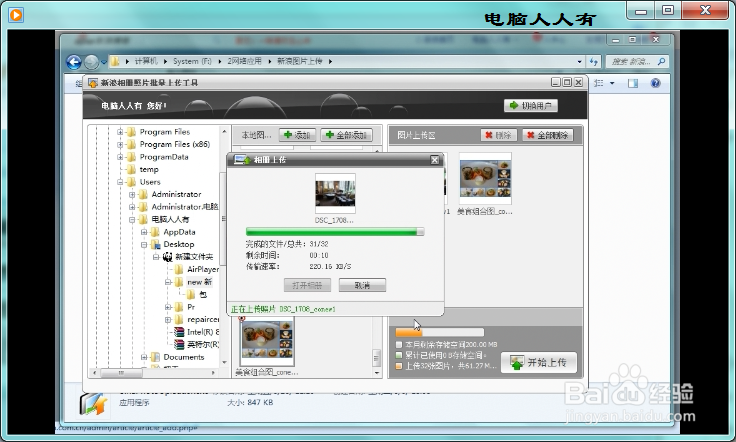
Task: Click the Explorer help question mark icon
Action: point(655,83)
